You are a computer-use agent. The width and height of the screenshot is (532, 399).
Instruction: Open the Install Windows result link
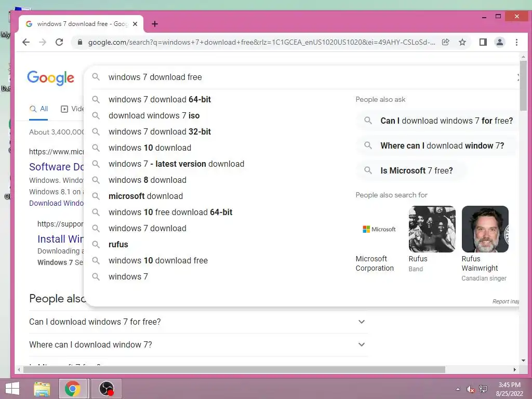[60, 239]
